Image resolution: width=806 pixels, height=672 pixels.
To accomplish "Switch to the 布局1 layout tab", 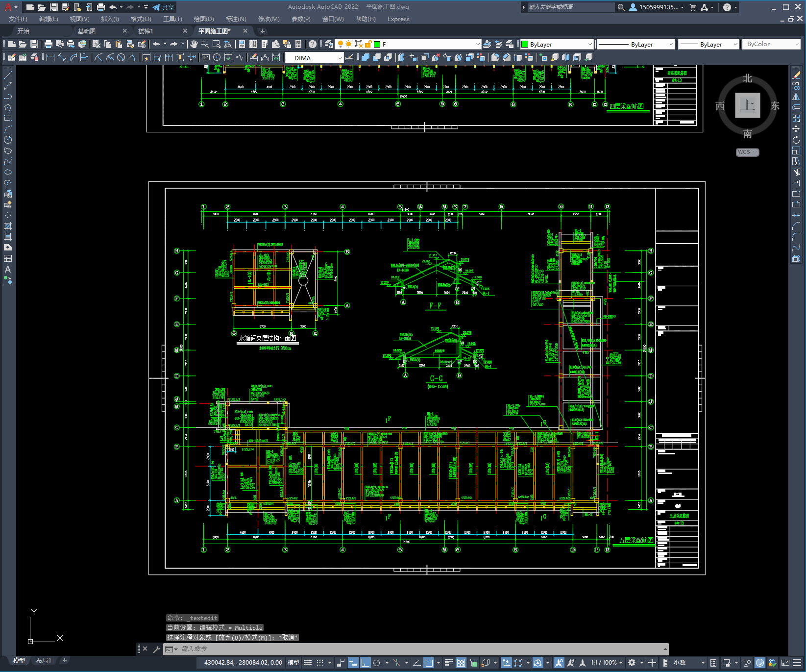I will click(x=44, y=660).
